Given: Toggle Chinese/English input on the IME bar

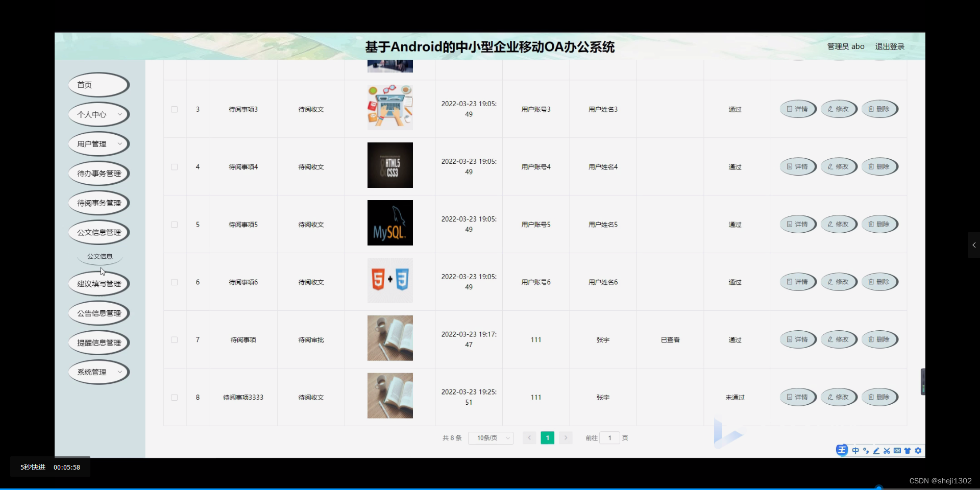Looking at the screenshot, I should [x=855, y=451].
